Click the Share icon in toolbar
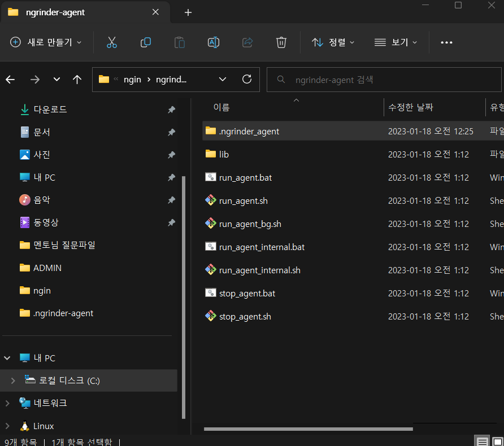504x446 pixels. pyautogui.click(x=247, y=42)
